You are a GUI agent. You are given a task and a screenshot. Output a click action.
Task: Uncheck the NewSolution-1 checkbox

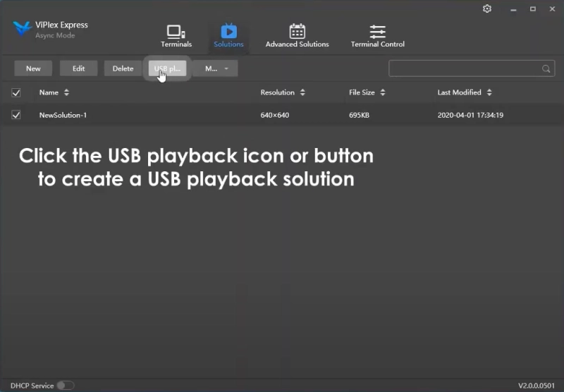[x=16, y=115]
